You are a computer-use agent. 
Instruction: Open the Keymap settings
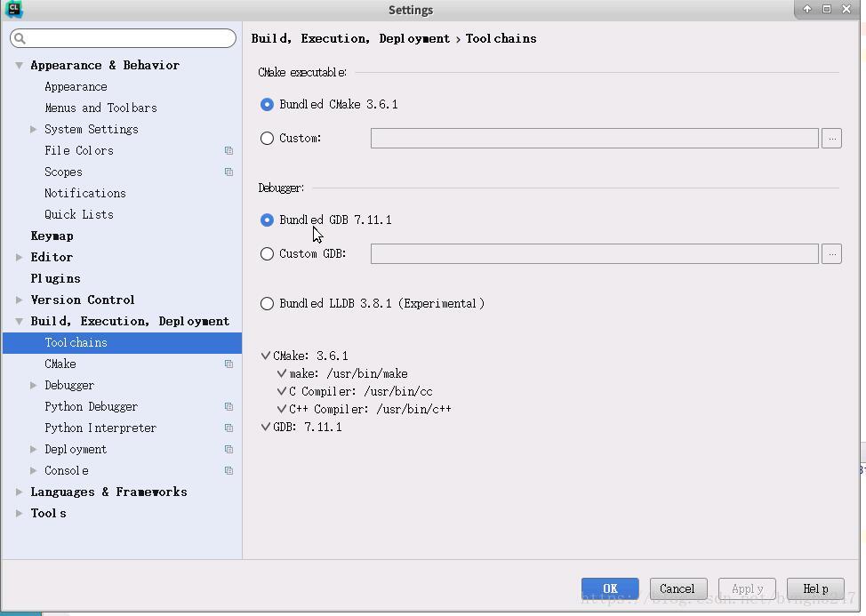point(52,236)
